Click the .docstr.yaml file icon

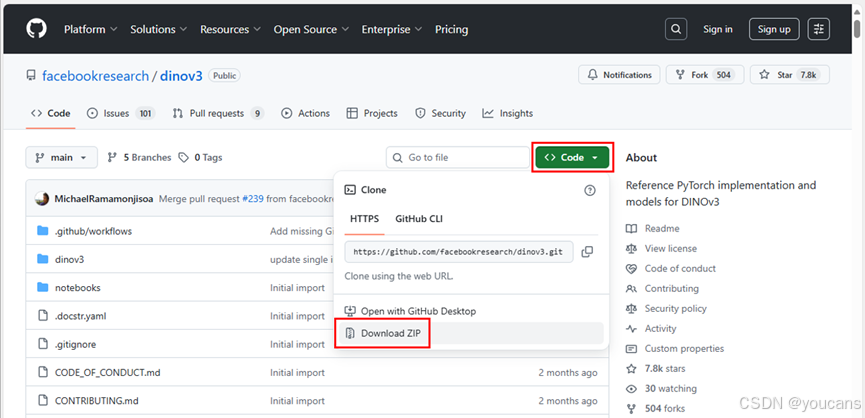43,315
